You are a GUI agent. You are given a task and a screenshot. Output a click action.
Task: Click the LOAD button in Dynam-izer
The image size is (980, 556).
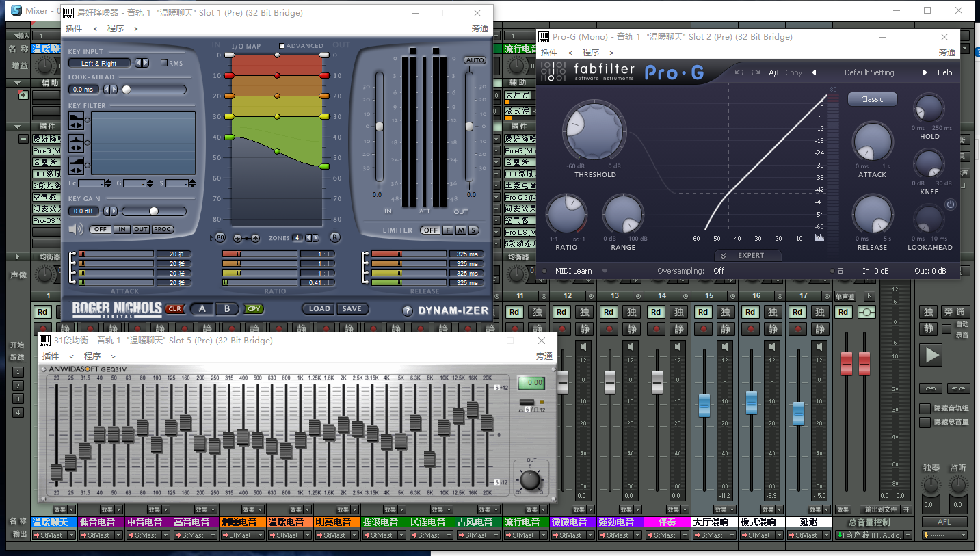(x=319, y=309)
